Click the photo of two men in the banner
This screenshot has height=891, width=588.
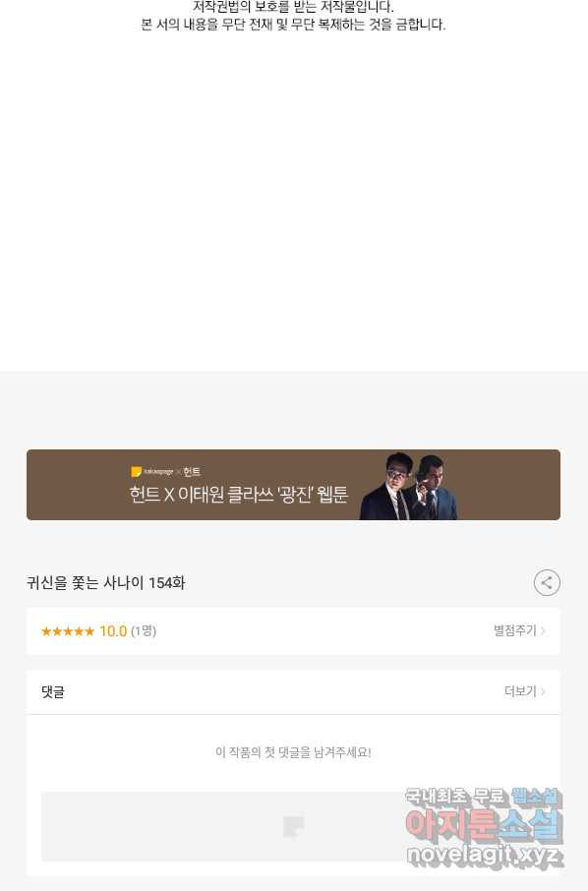click(x=408, y=487)
